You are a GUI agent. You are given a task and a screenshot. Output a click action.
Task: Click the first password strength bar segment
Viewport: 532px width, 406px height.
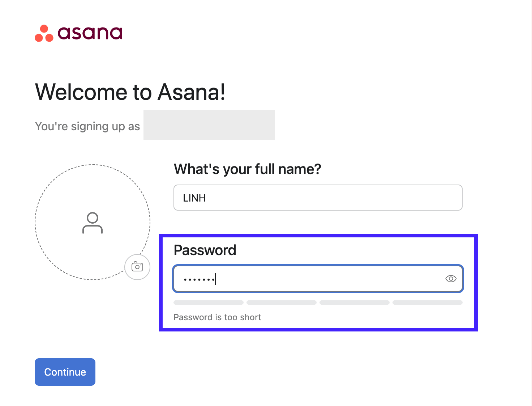click(x=209, y=303)
